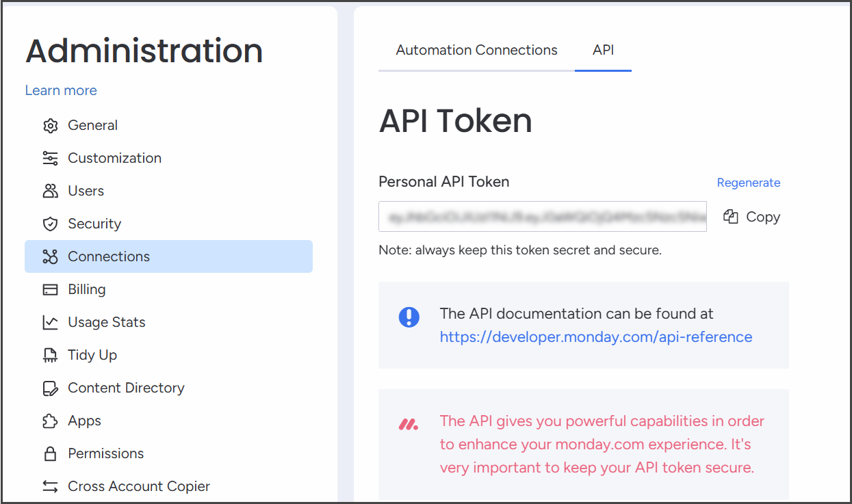Open the Learn more link

pos(61,90)
